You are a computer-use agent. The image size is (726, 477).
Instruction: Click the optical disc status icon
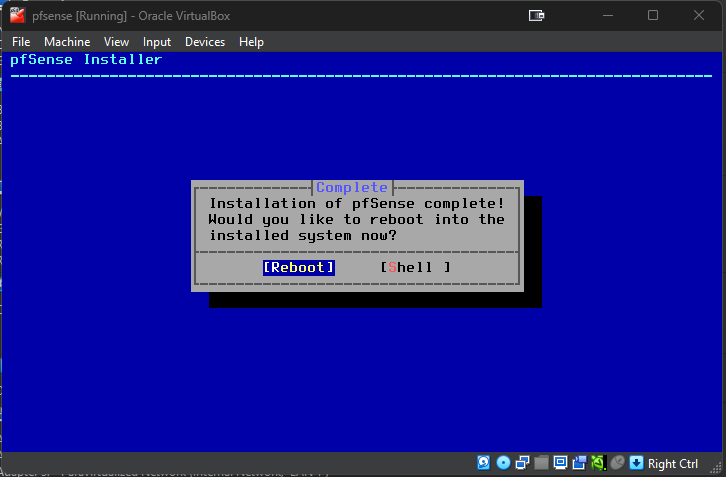(503, 463)
